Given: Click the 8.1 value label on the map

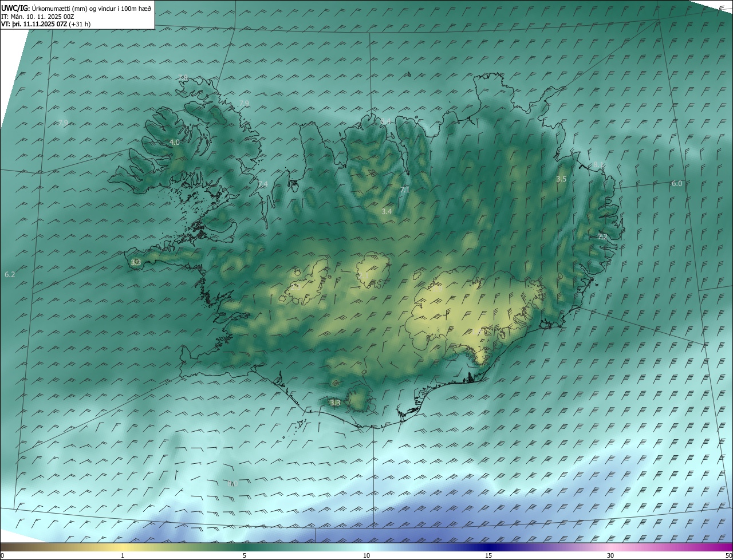Looking at the screenshot, I should (598, 165).
